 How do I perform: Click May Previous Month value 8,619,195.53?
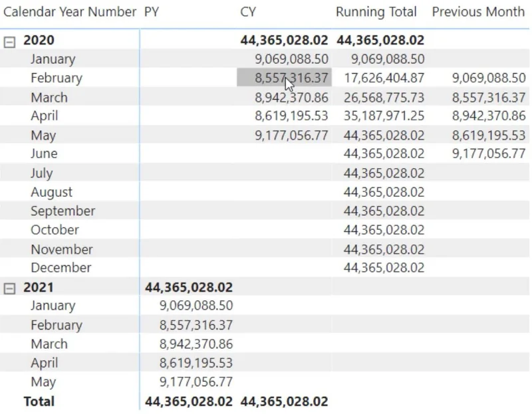(489, 136)
